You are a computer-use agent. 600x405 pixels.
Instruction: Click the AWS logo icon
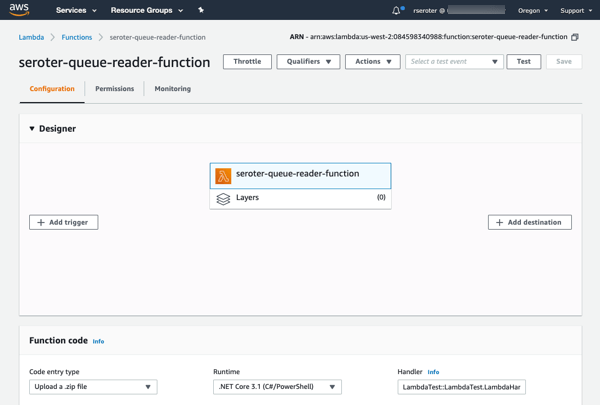19,10
